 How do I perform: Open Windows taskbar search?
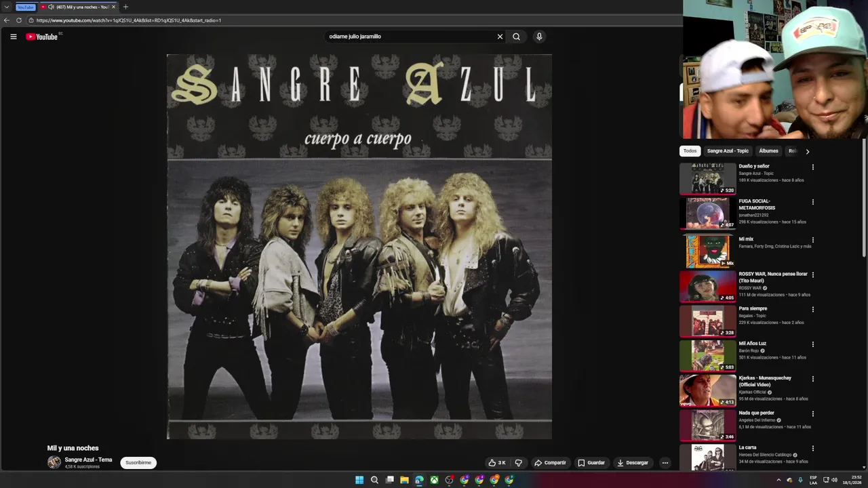(x=374, y=480)
